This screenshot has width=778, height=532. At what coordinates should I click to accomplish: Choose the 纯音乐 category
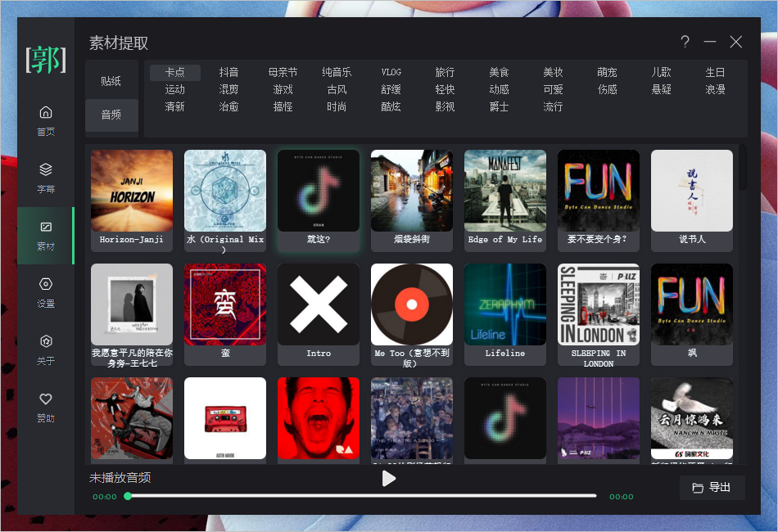click(x=337, y=72)
